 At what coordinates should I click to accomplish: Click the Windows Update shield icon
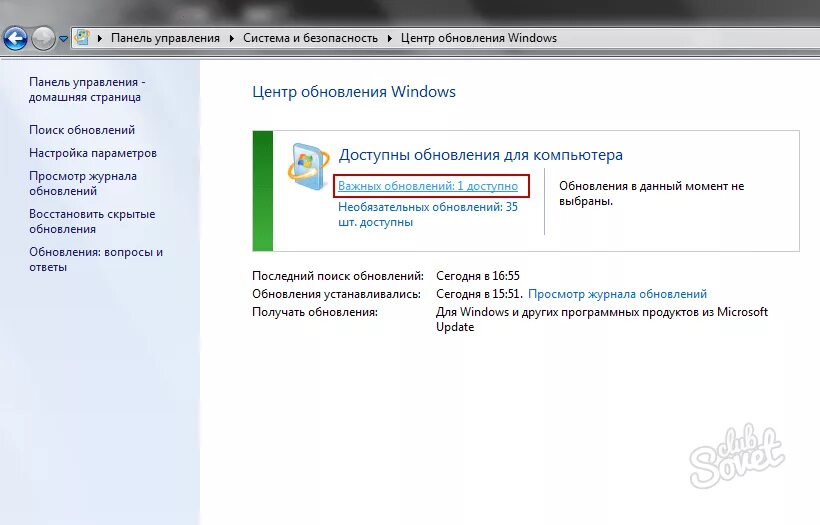tap(308, 166)
